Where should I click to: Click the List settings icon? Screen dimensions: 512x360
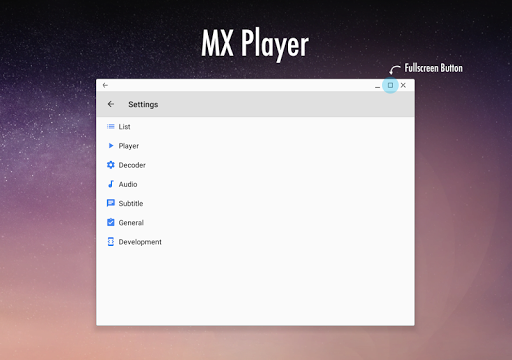110,126
